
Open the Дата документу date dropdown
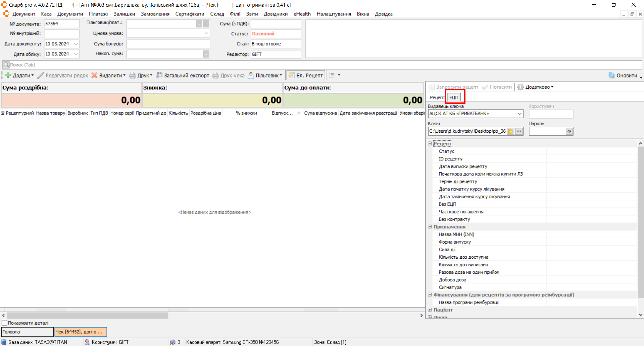76,44
